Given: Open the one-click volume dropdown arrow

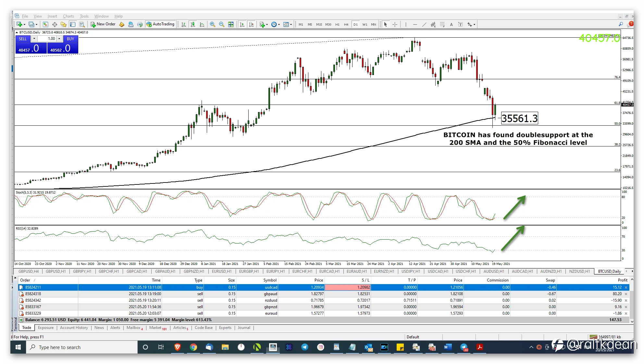Looking at the screenshot, I should (34, 39).
